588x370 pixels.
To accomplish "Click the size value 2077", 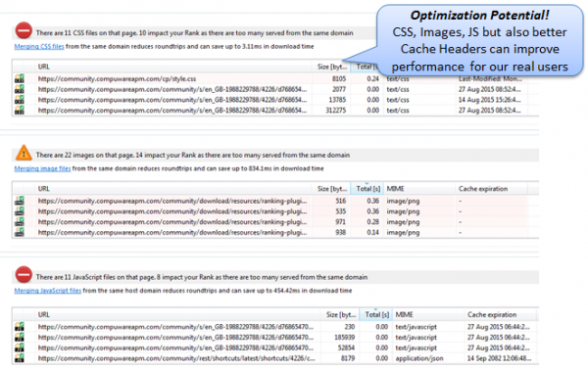I will pos(339,89).
